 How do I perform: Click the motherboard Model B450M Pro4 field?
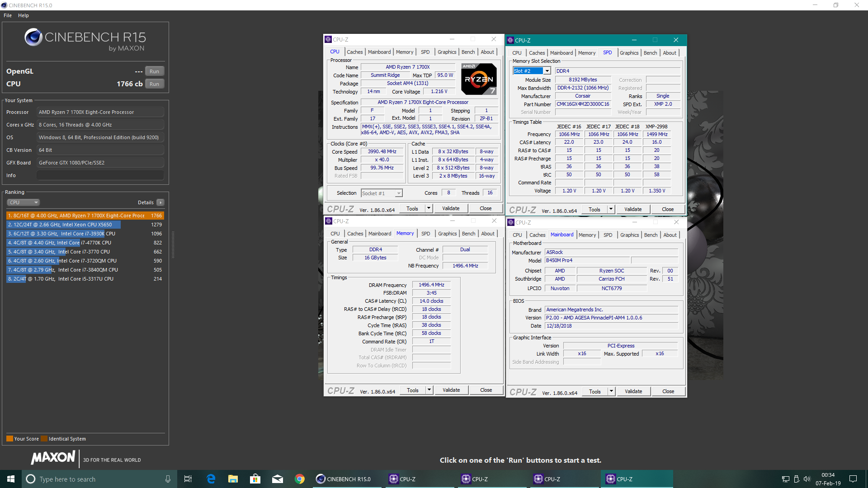point(587,260)
